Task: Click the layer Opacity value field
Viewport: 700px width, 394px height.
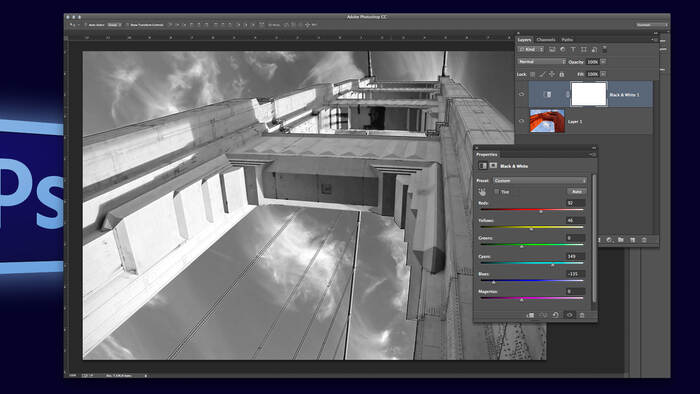Action: (x=592, y=62)
